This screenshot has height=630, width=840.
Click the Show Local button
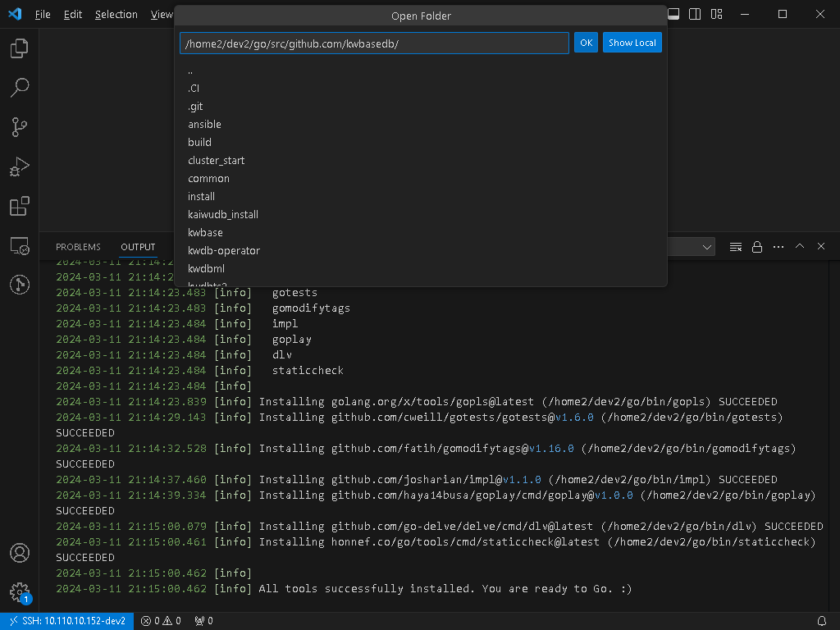632,42
